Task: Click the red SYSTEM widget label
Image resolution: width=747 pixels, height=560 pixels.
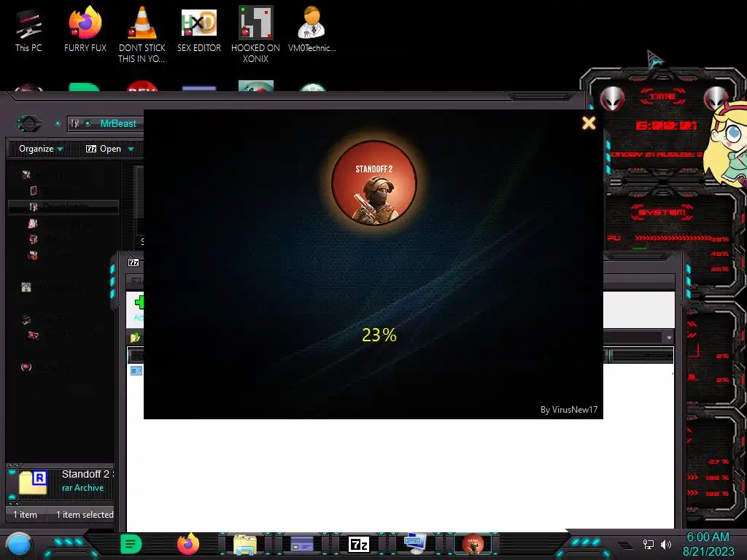Action: [662, 212]
